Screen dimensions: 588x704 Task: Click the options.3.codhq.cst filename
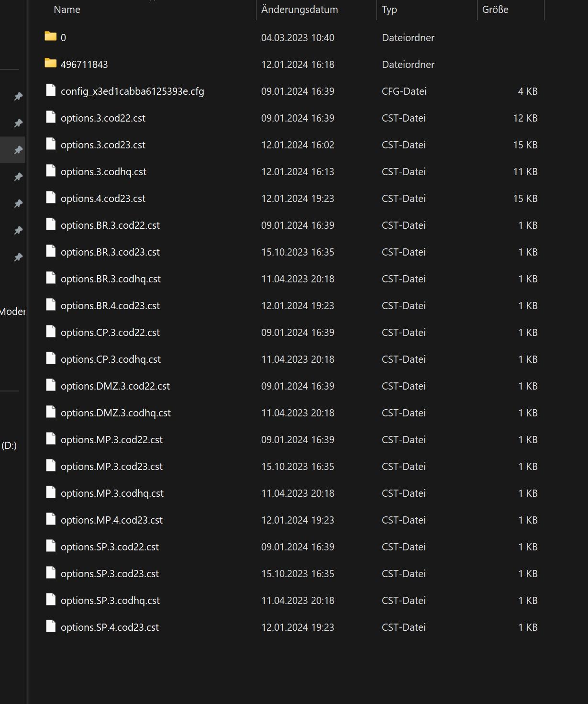pos(103,171)
